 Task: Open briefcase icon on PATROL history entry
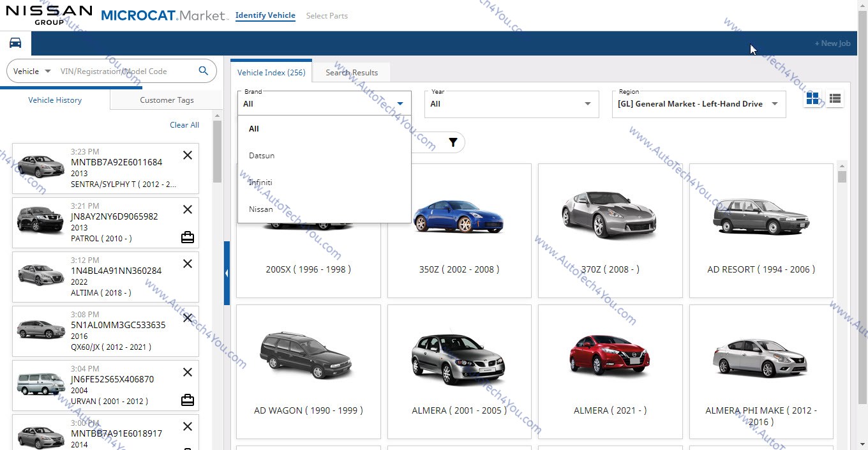[188, 237]
